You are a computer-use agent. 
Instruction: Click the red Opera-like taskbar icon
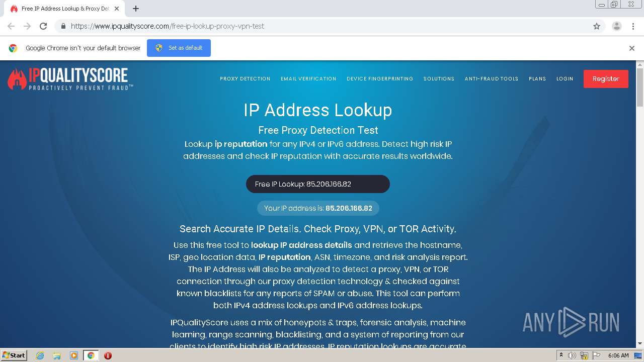coord(108,355)
